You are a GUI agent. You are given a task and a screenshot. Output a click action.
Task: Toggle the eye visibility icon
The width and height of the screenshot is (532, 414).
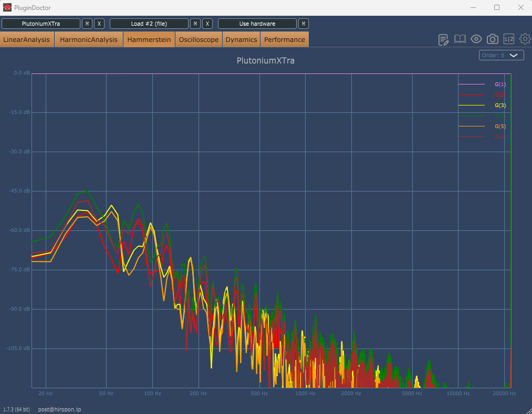(476, 39)
